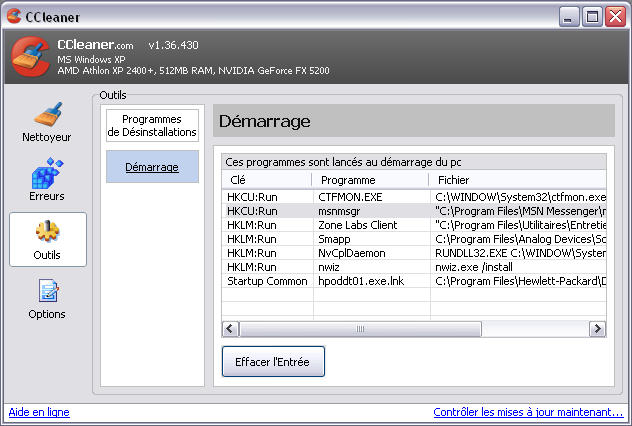Minimize the CCleaner window
Viewport: 632px width, 426px height.
coord(569,17)
